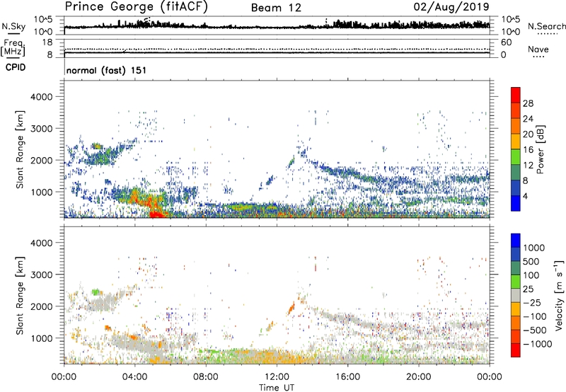Click the velocity colorbar value '-1000'
This screenshot has height=392, width=566.
pyautogui.click(x=537, y=344)
